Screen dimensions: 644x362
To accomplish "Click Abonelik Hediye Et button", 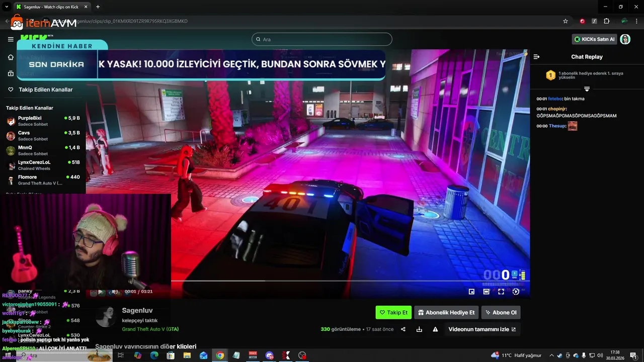I will [x=446, y=312].
